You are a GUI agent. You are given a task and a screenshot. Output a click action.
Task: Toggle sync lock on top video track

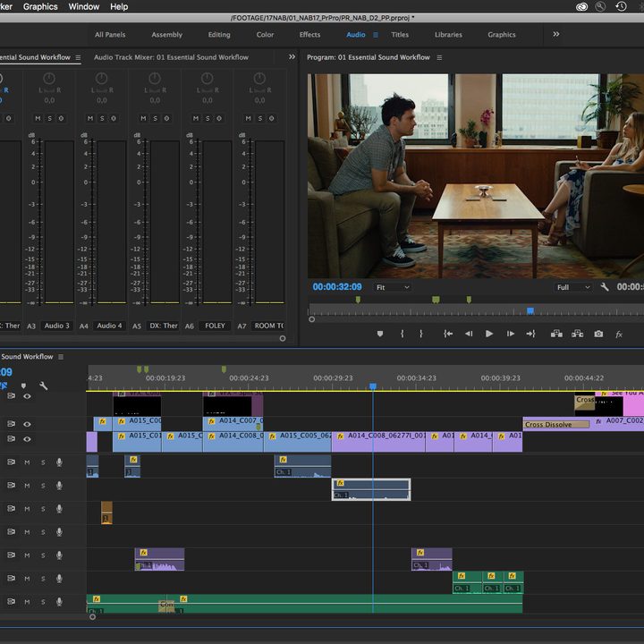tap(11, 396)
